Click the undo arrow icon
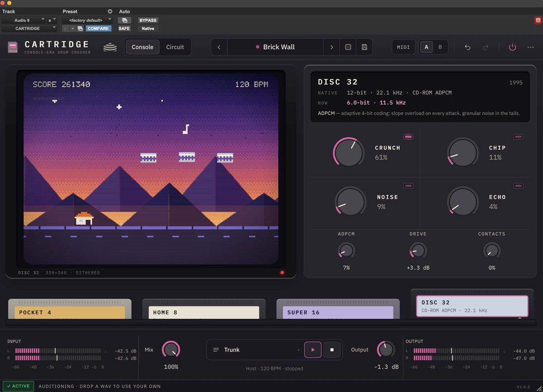The image size is (543, 392). pos(467,47)
